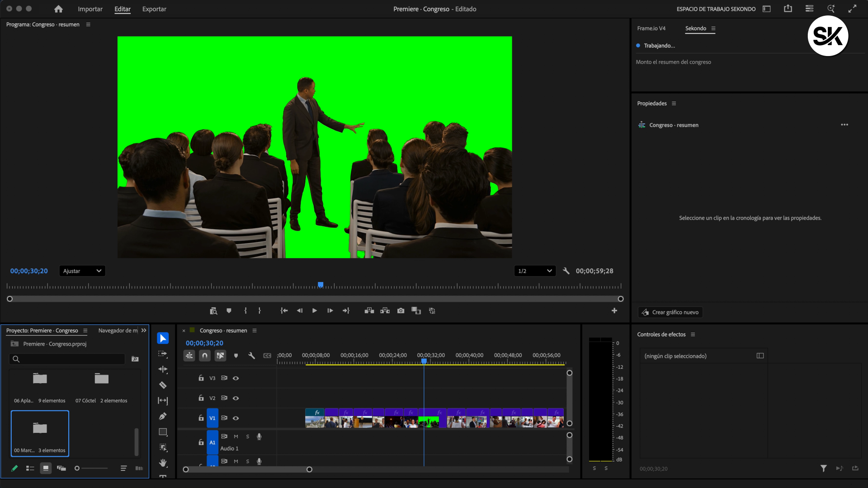Export frame with camera icon
Image resolution: width=868 pixels, height=488 pixels.
tap(401, 311)
